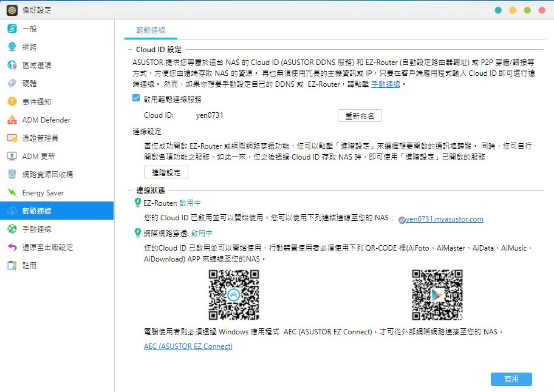Image resolution: width=554 pixels, height=392 pixels.
Task: Open 一般 settings in sidebar
Action: (29, 29)
